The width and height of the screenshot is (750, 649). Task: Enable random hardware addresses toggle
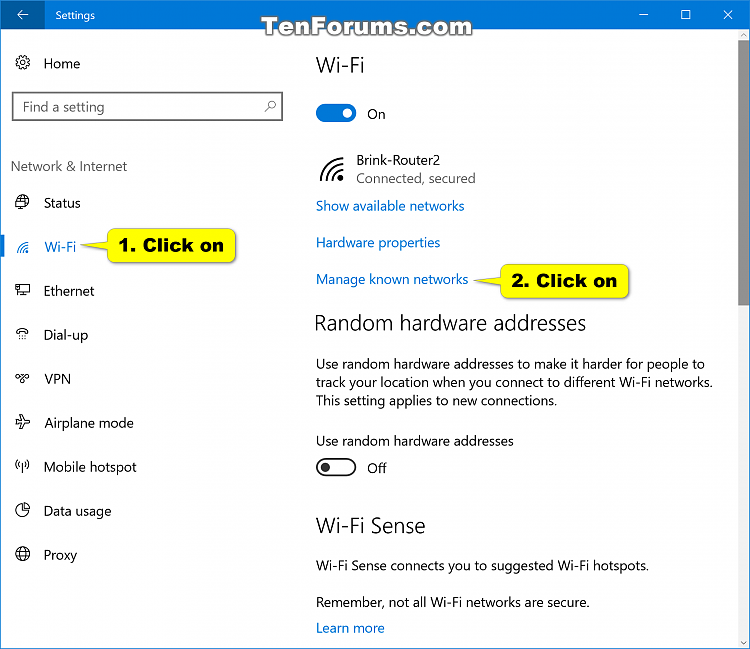tap(336, 468)
